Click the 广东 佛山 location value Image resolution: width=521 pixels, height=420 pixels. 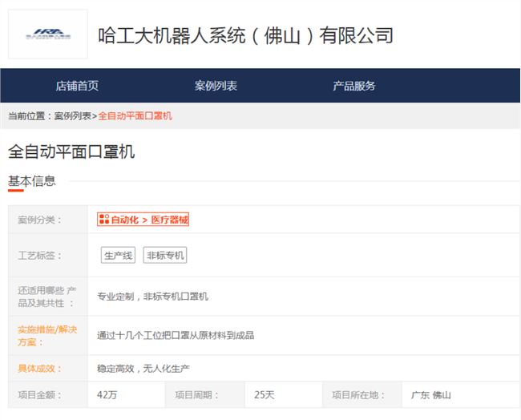point(431,394)
